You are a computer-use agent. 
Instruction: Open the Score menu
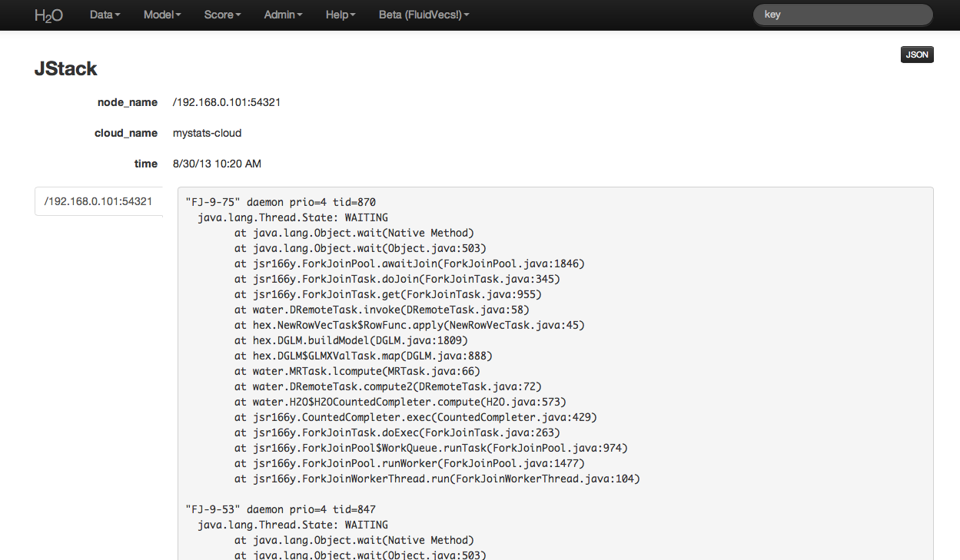coord(218,15)
